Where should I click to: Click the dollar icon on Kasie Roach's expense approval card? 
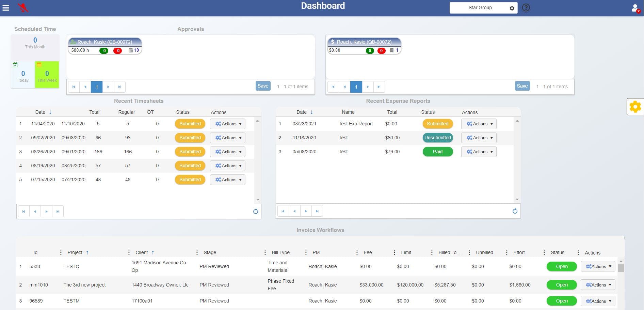coord(332,42)
